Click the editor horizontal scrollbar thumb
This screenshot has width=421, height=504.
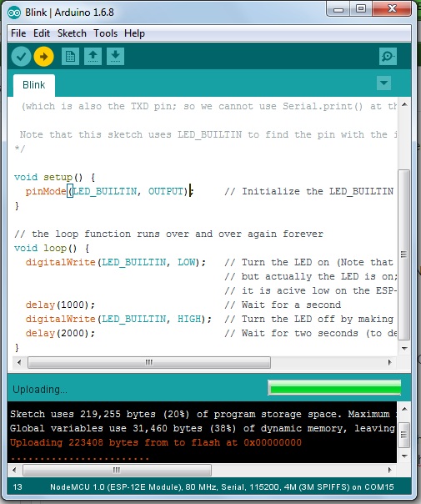click(x=149, y=363)
